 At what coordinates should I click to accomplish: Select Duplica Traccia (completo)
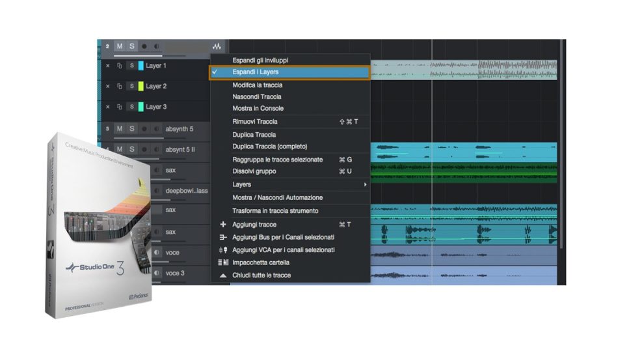[269, 147]
